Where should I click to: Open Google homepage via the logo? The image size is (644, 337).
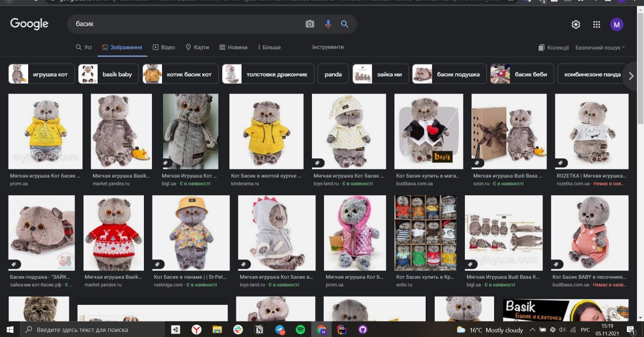pos(29,24)
